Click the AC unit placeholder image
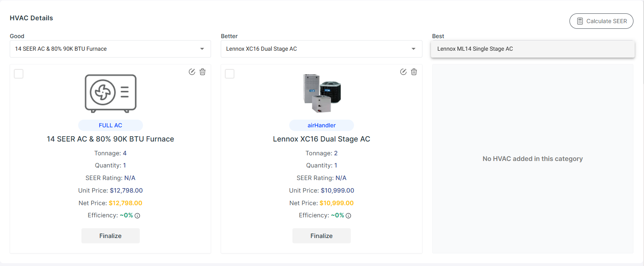Viewport: 644px width, 266px height. [111, 93]
